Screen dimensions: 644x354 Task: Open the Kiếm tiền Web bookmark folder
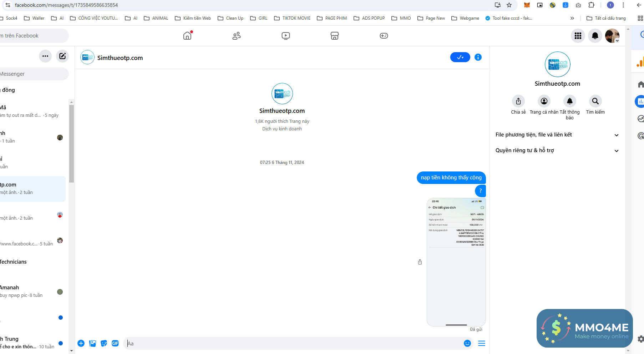[193, 18]
